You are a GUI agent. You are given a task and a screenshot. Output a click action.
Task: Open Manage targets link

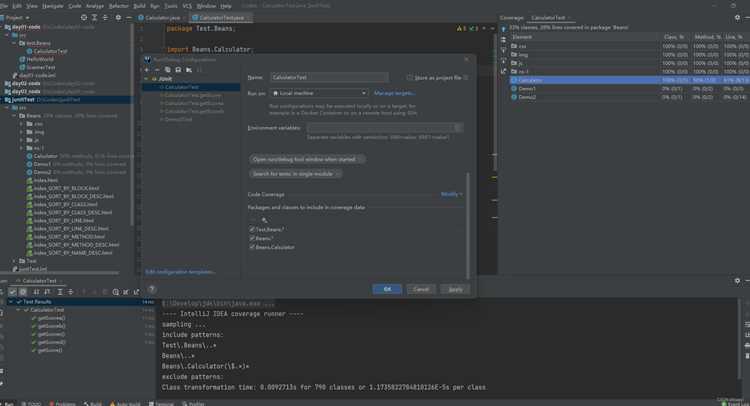tap(395, 93)
